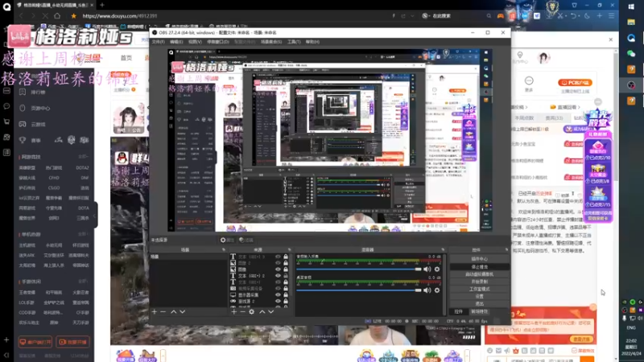Move source up with 来源 up arrow

pos(262,312)
